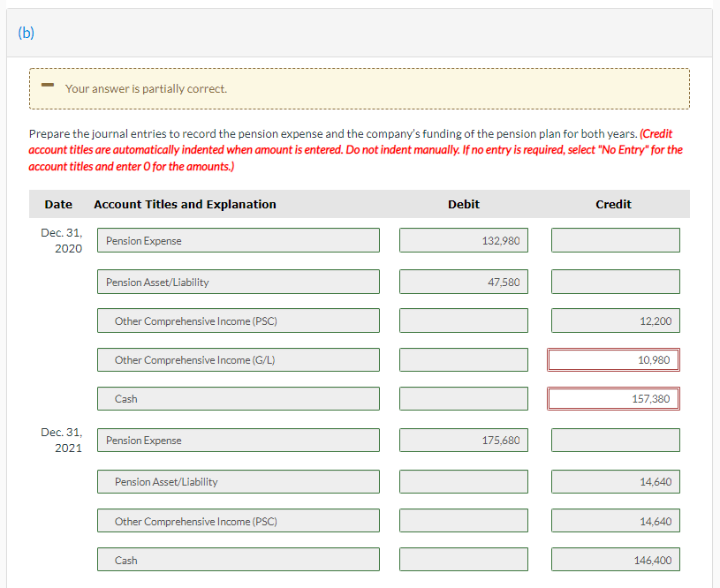The image size is (720, 588).
Task: Click the debit field showing 132,980
Action: [x=464, y=240]
